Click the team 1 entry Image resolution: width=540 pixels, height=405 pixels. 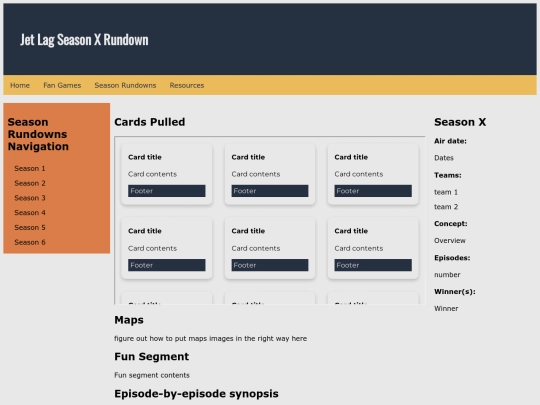[x=446, y=192]
